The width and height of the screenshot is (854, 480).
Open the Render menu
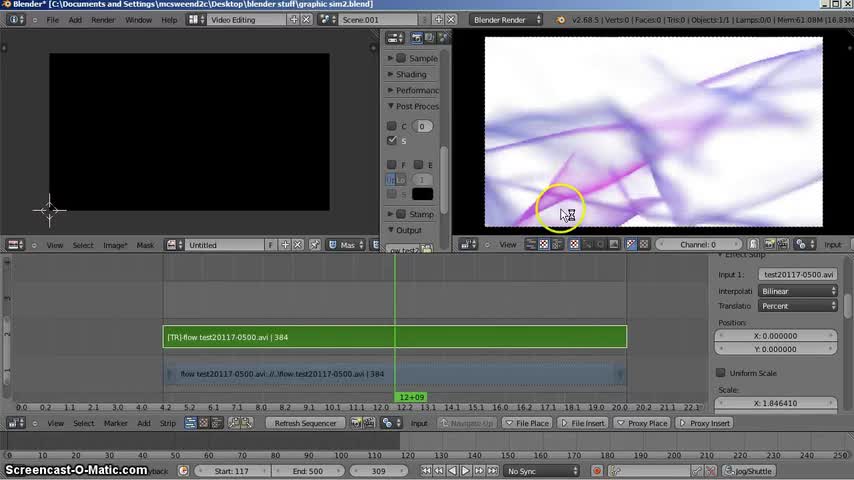tap(103, 20)
